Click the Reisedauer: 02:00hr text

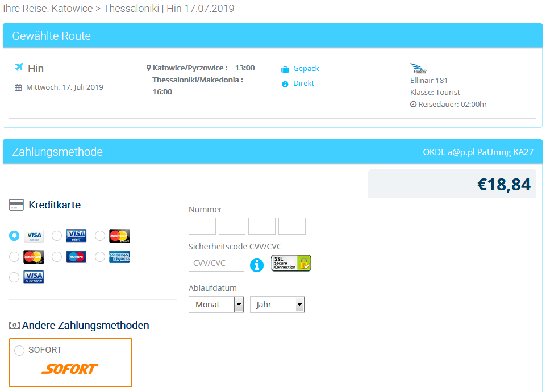(x=452, y=104)
